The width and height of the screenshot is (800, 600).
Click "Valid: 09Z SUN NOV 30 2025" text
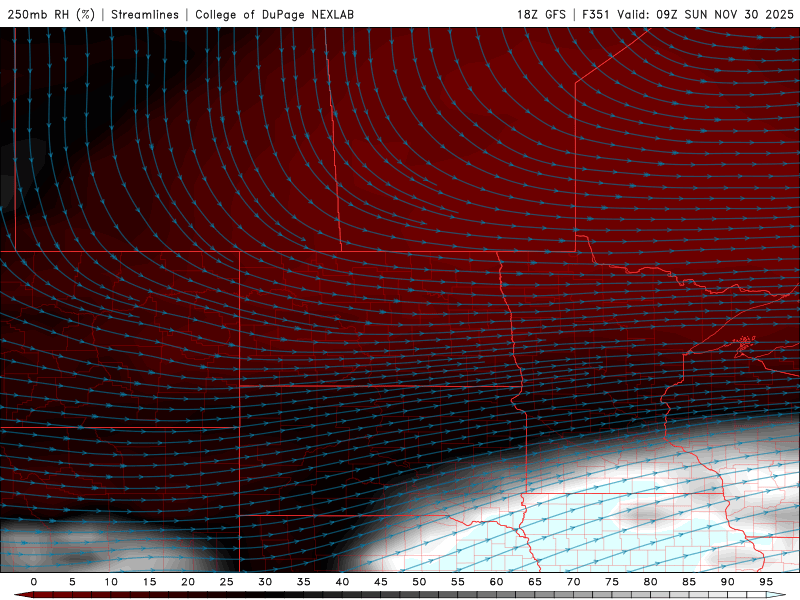point(706,14)
